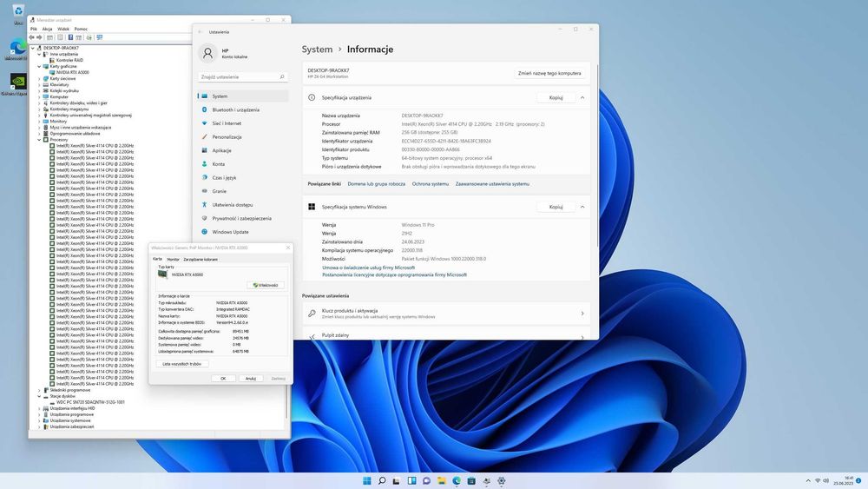Screen dimensions: 868x489
Task: Collapse the Specyfikacja systemu Windows section
Action: tap(582, 207)
